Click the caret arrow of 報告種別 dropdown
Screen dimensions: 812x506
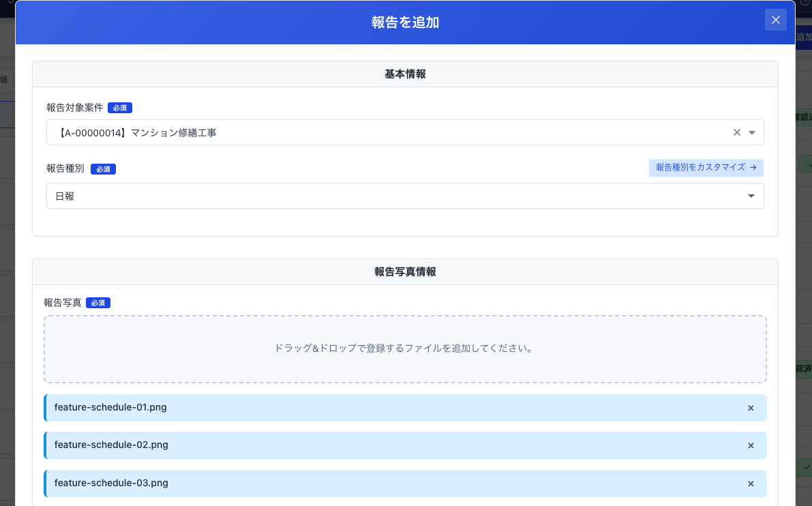(751, 196)
